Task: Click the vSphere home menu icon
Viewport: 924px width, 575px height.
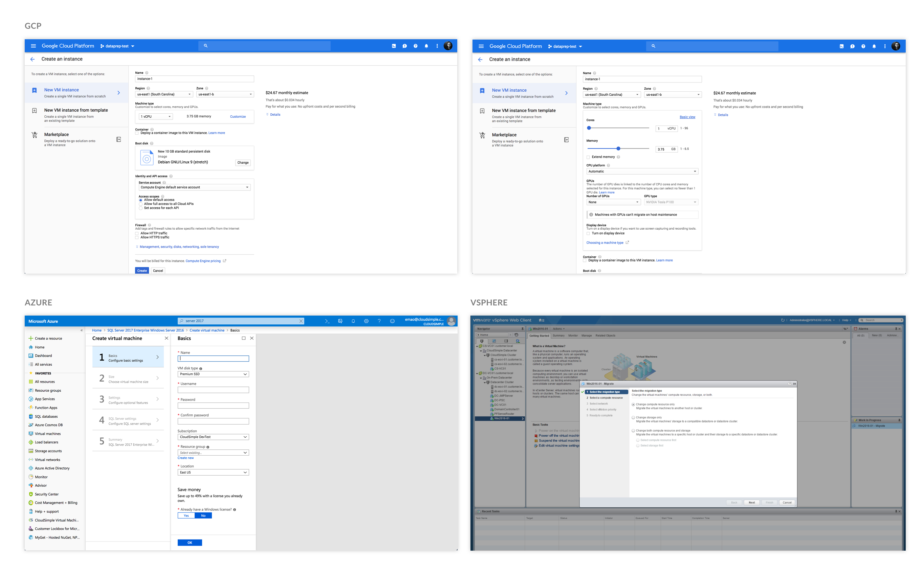Action: click(542, 320)
